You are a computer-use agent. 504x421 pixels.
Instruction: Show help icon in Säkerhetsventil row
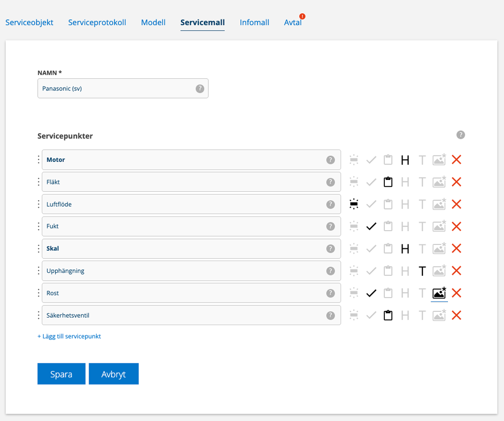point(330,316)
